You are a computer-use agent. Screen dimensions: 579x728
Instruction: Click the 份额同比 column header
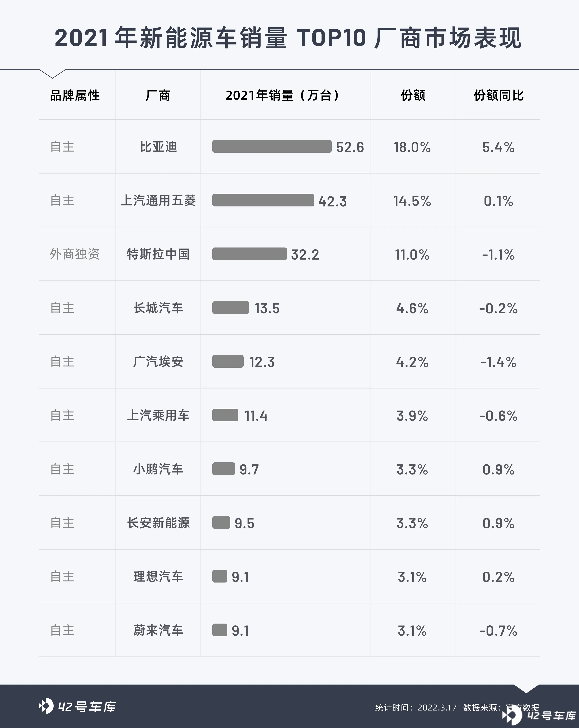click(x=498, y=96)
